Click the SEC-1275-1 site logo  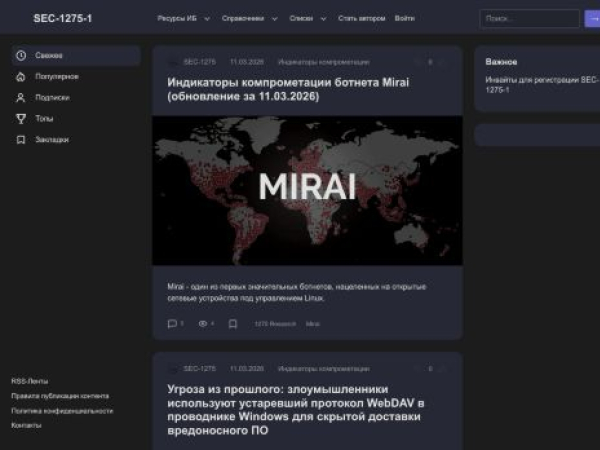[62, 18]
